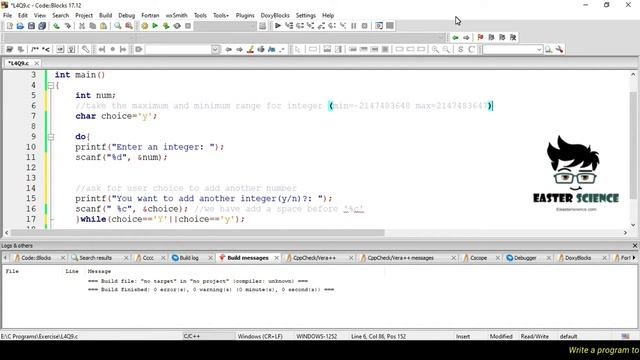Collapse main function fold at line 4
This screenshot has height=360, width=640.
[x=51, y=86]
